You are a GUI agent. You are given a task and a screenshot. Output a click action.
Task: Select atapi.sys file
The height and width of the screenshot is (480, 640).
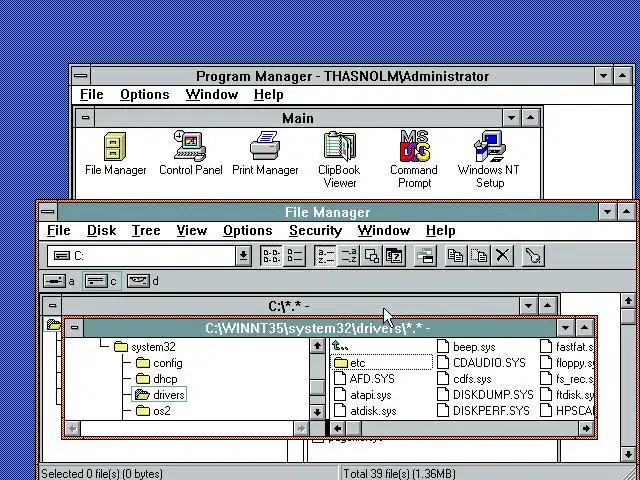tap(362, 395)
